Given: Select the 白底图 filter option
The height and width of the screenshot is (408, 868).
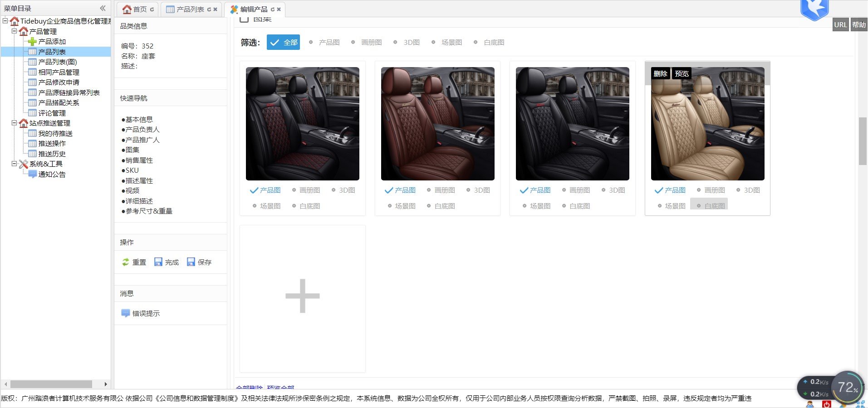Looking at the screenshot, I should (489, 43).
